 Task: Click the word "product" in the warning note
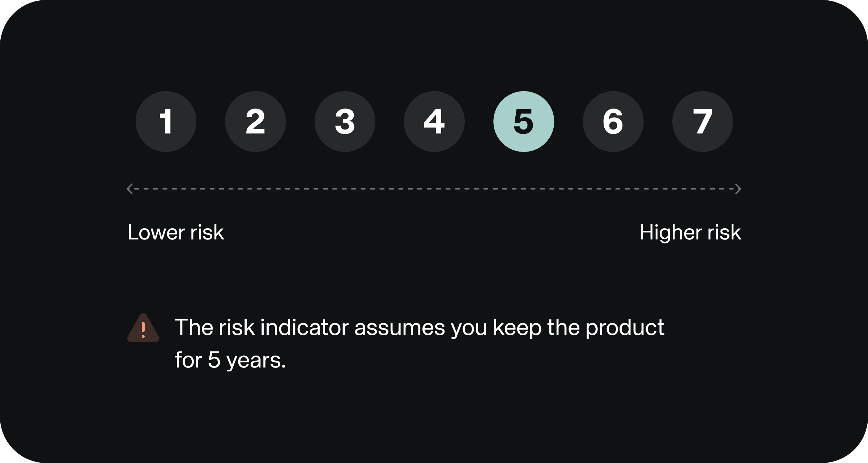625,327
